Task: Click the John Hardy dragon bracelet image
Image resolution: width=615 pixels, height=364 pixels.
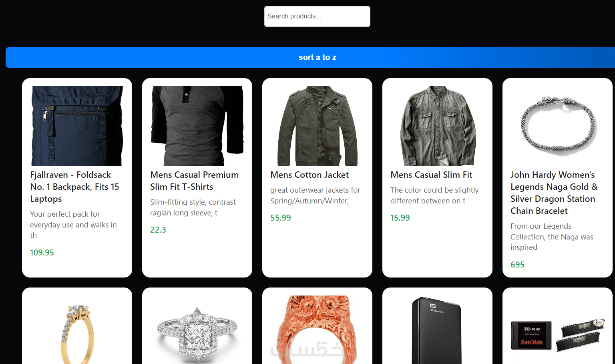Action: (x=557, y=126)
